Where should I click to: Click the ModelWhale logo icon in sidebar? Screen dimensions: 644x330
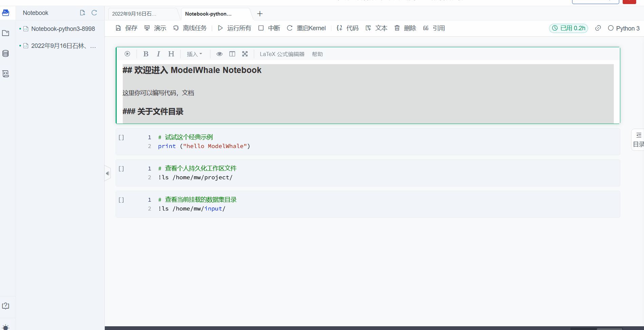coord(6,13)
